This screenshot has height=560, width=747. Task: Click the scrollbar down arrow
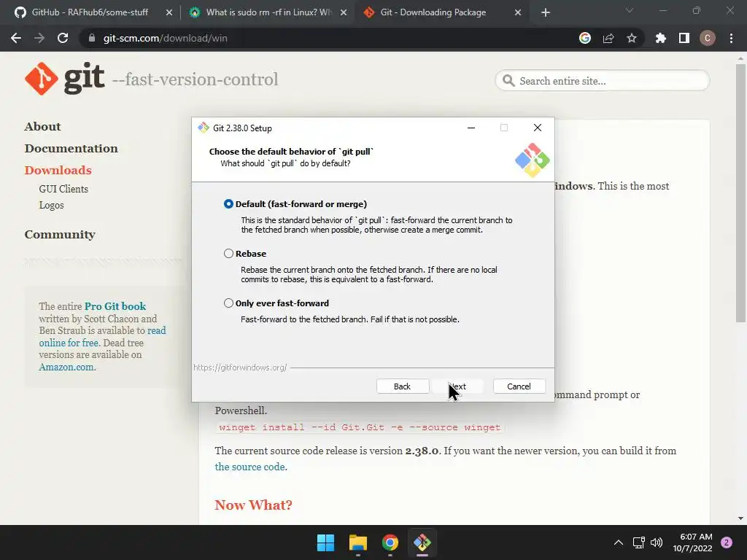[x=740, y=518]
